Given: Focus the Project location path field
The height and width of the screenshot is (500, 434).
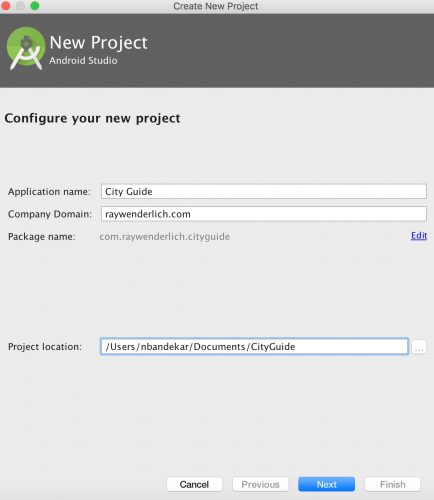Looking at the screenshot, I should click(254, 347).
